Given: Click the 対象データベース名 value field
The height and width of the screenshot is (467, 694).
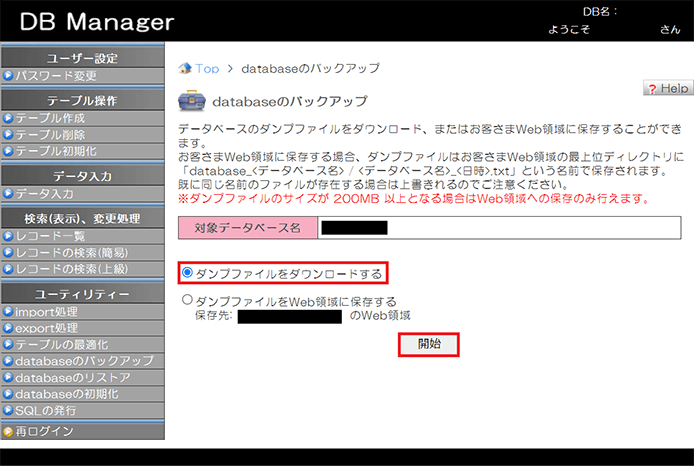Looking at the screenshot, I should coord(488,228).
